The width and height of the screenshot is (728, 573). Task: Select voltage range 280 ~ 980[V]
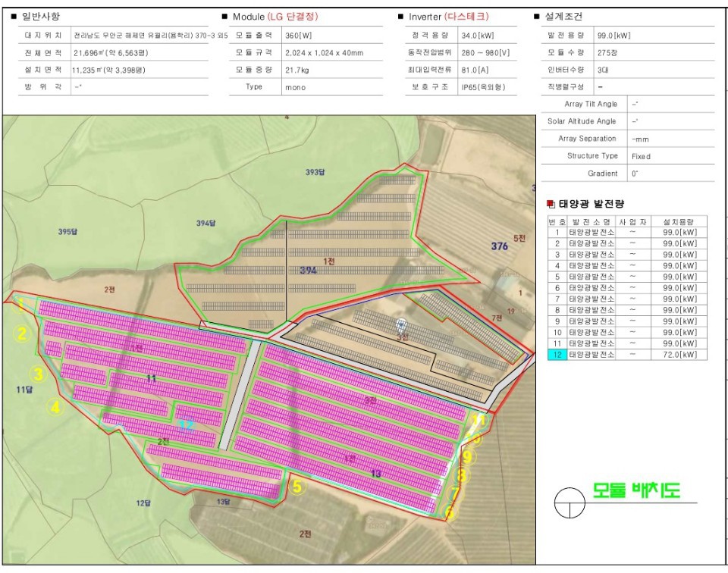485,53
